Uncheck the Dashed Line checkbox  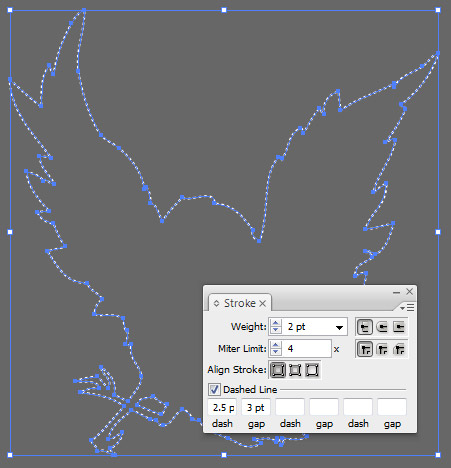coord(214,389)
